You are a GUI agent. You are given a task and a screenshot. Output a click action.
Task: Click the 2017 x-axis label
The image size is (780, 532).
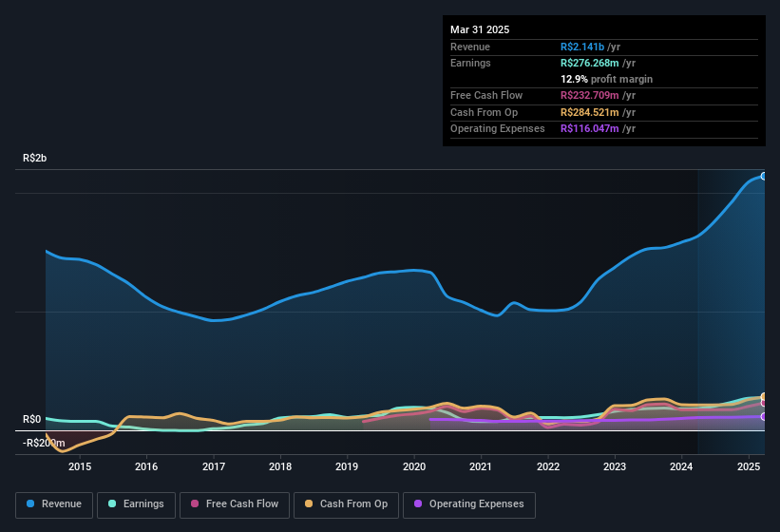click(x=214, y=466)
